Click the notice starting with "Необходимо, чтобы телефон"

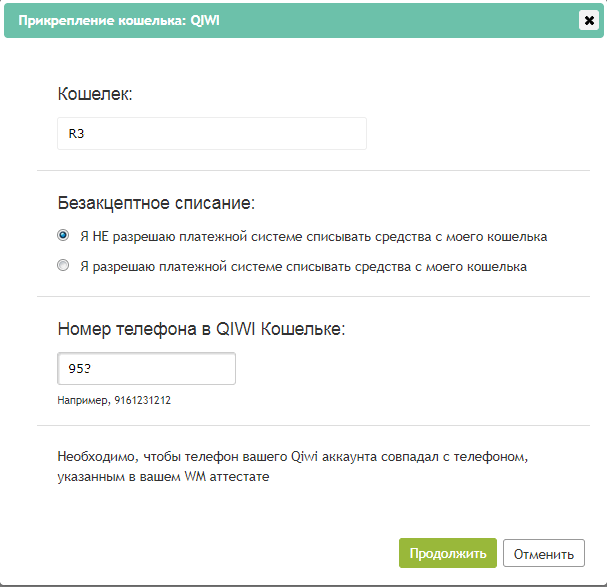(x=293, y=467)
